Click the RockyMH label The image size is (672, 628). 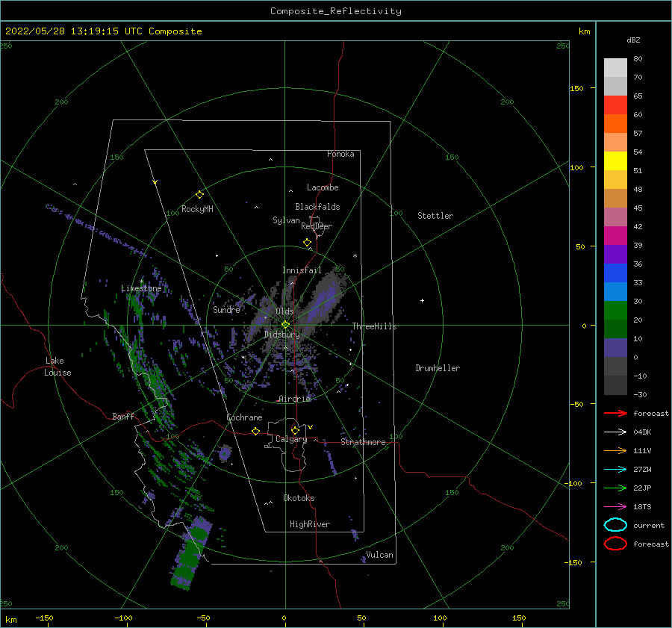point(197,209)
